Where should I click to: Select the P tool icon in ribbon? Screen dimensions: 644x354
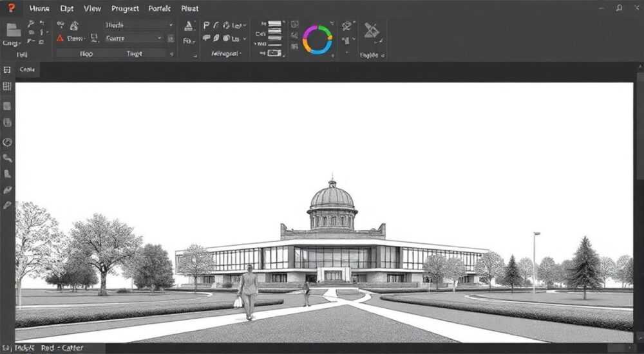pyautogui.click(x=207, y=26)
